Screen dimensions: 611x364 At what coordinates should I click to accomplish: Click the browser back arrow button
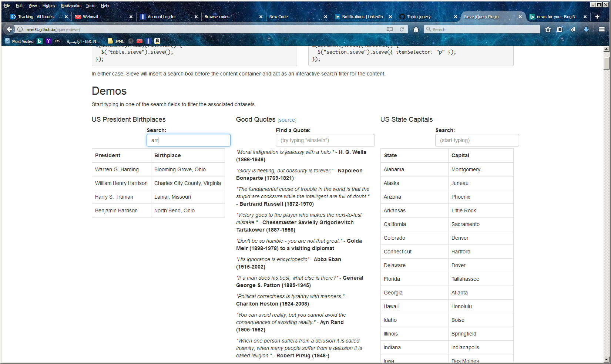click(10, 29)
